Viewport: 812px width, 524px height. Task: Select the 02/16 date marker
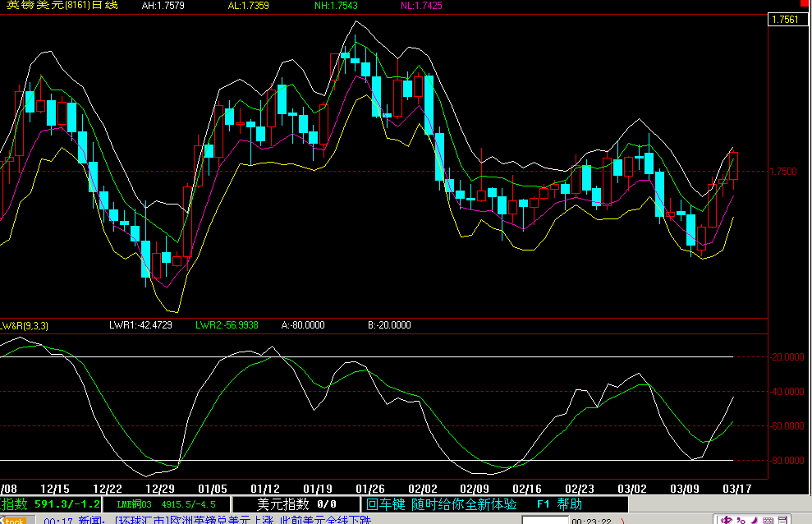527,489
